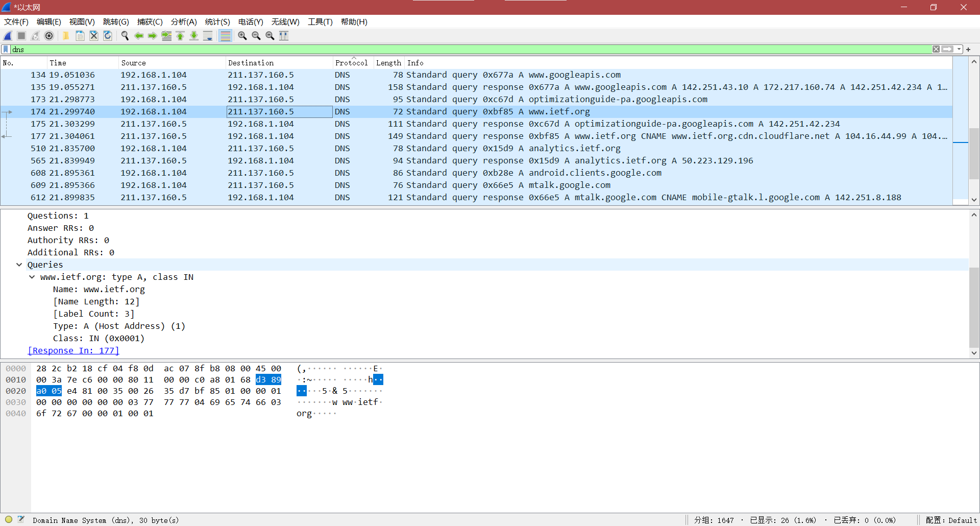This screenshot has height=526, width=980.
Task: Open display filter bookmarks
Action: 6,50
